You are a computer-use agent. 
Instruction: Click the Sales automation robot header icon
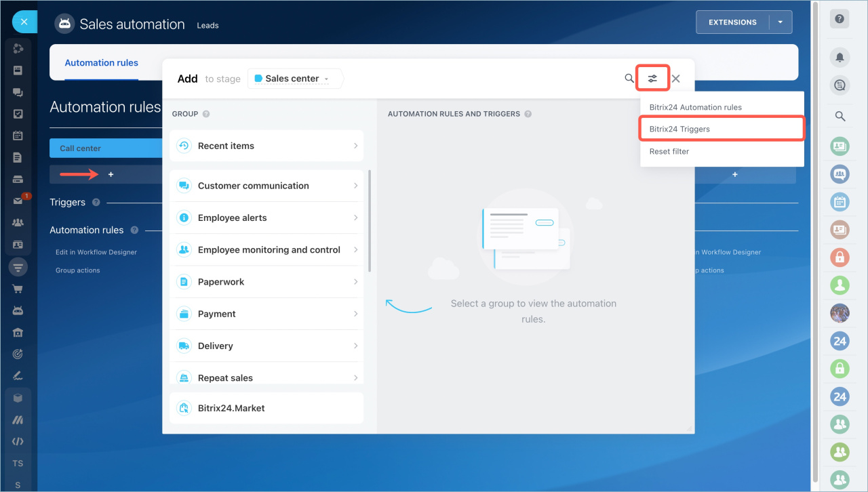64,24
